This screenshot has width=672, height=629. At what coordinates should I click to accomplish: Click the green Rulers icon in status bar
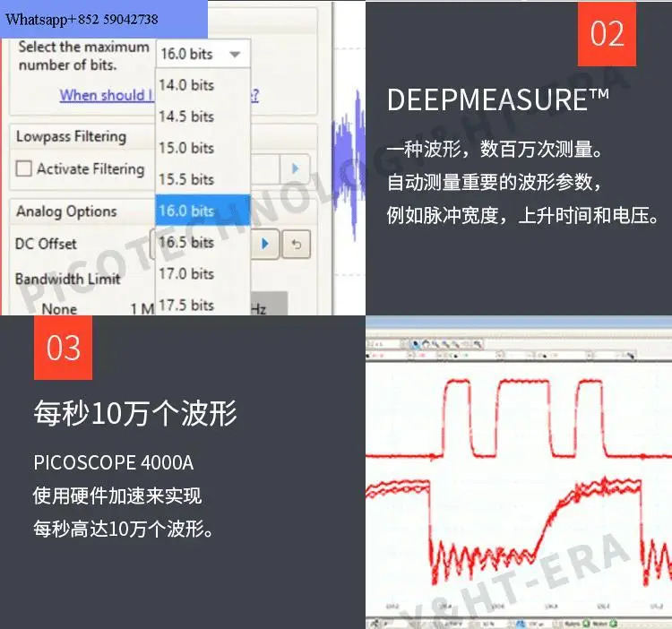pyautogui.click(x=585, y=624)
